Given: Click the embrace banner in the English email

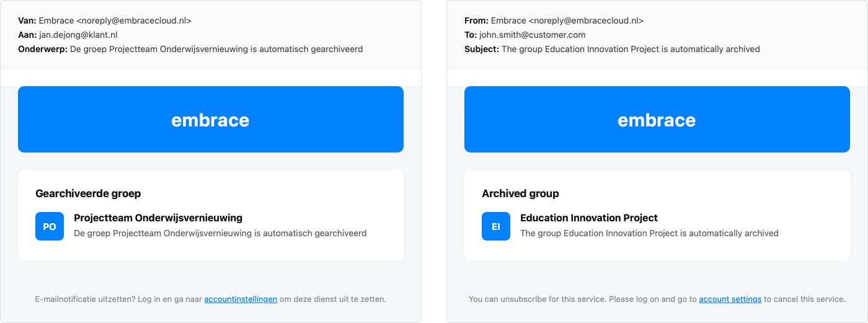Looking at the screenshot, I should 657,119.
